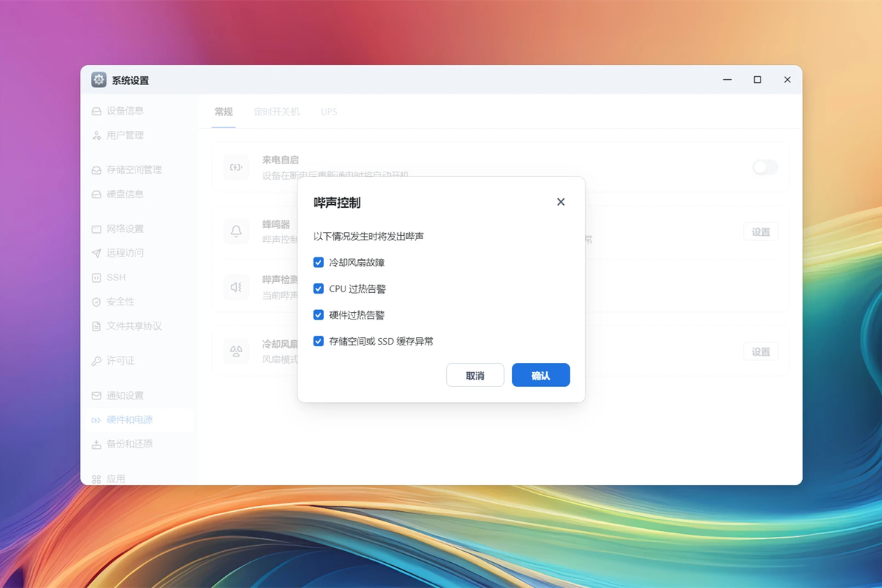Image resolution: width=882 pixels, height=588 pixels.
Task: Switch to the UPS tab
Action: [x=329, y=112]
